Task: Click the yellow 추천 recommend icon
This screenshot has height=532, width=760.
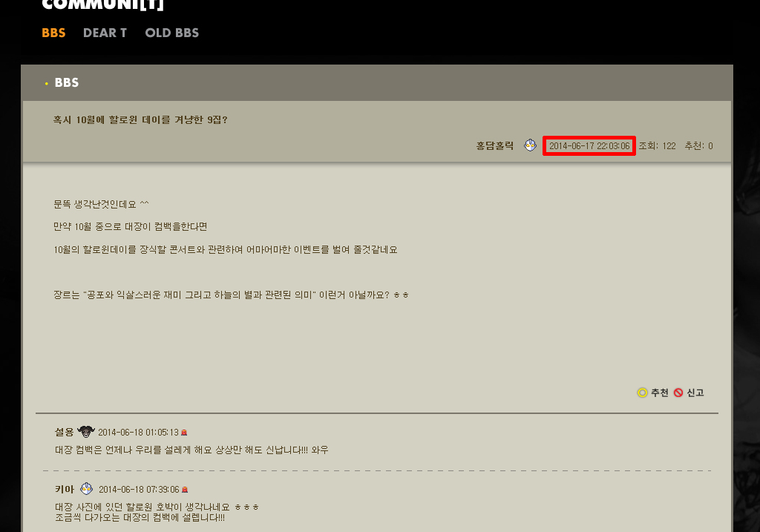Action: point(642,393)
